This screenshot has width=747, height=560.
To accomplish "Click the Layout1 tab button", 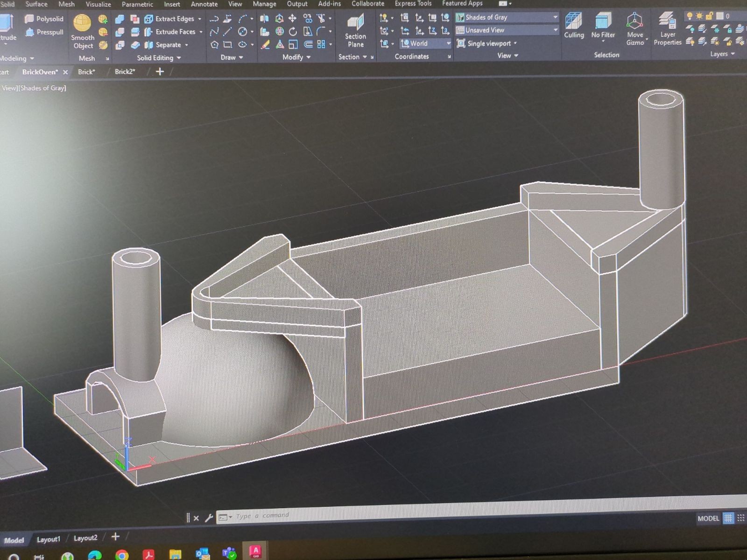I will (49, 539).
